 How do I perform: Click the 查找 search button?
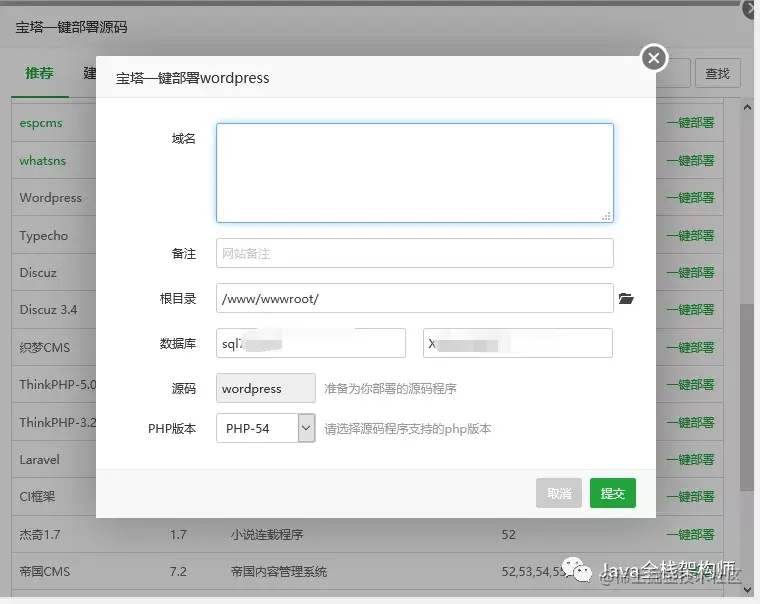pos(718,73)
